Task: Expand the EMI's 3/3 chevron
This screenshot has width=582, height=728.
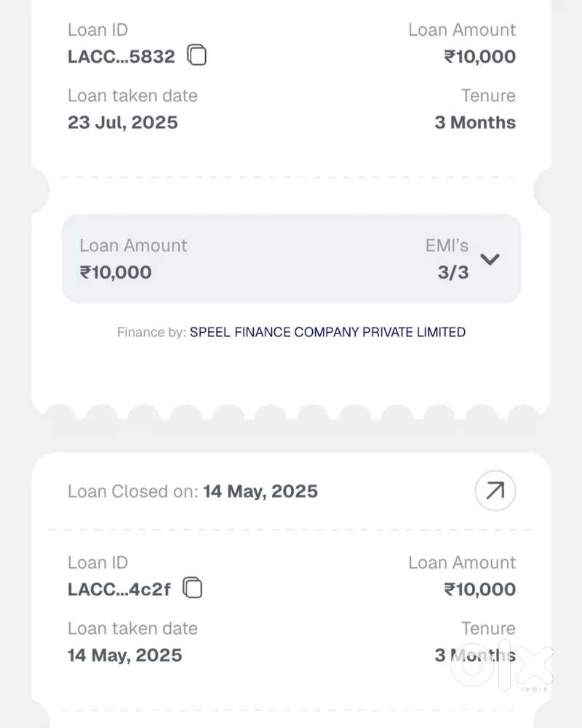Action: click(490, 259)
